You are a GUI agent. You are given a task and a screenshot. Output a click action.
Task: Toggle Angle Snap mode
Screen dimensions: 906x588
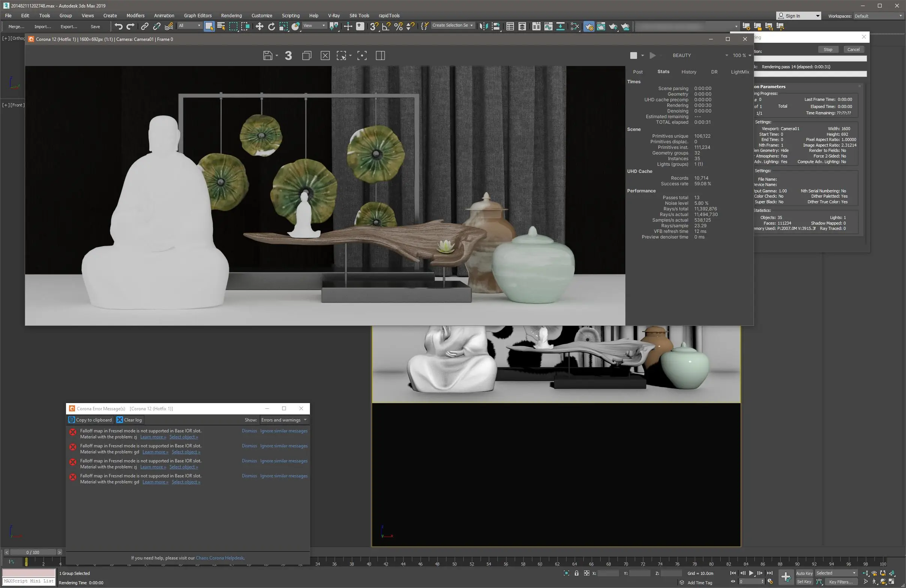point(386,26)
